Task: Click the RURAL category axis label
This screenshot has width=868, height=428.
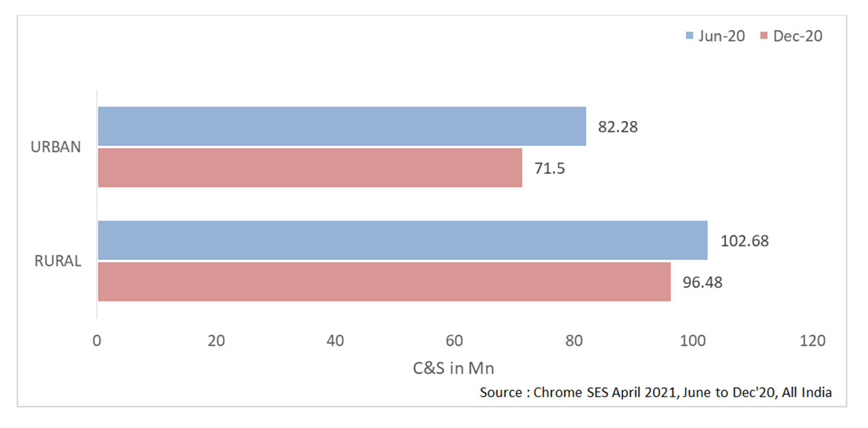Action: coord(58,261)
